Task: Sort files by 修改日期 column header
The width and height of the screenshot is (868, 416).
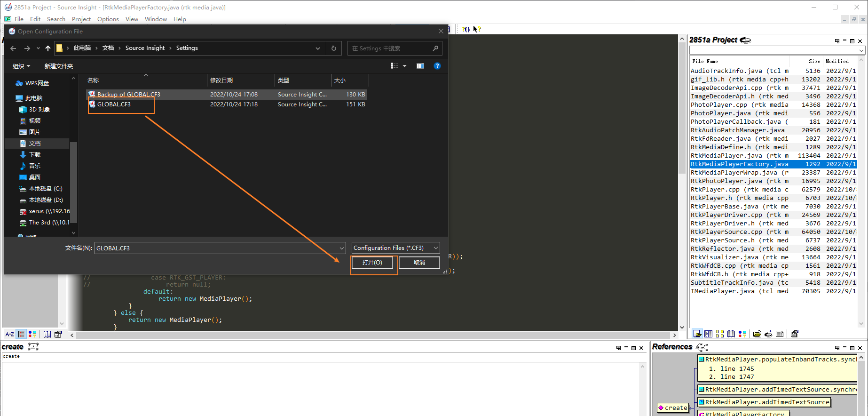Action: coord(241,80)
